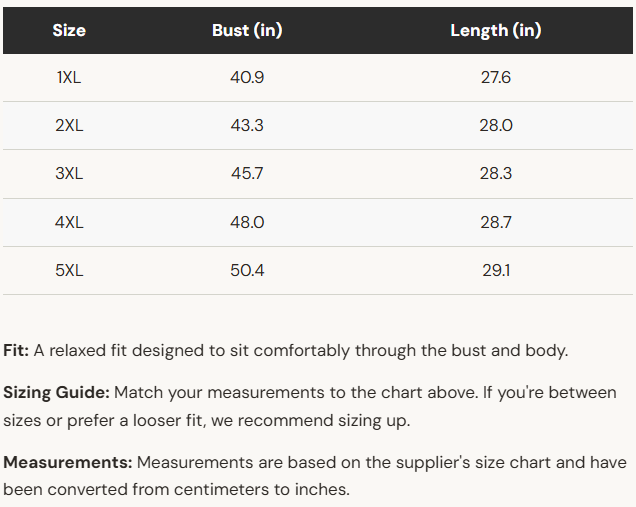Select the 5XL size cell
Viewport: 636px width, 507px height.
pyautogui.click(x=69, y=270)
